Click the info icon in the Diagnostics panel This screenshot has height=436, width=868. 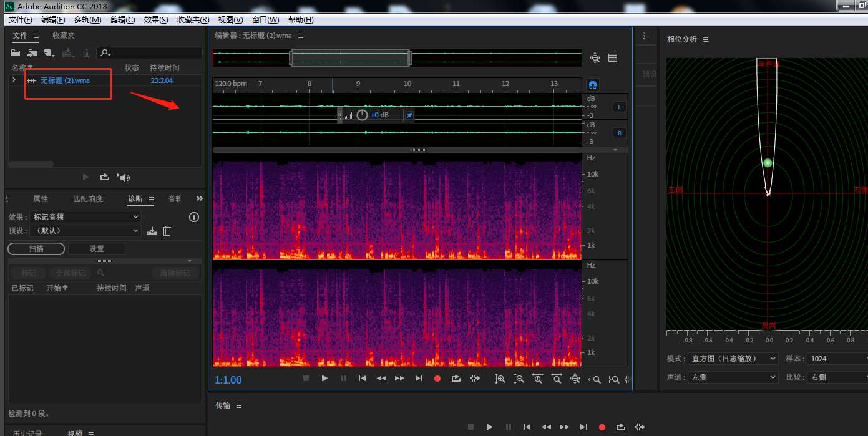coord(193,217)
